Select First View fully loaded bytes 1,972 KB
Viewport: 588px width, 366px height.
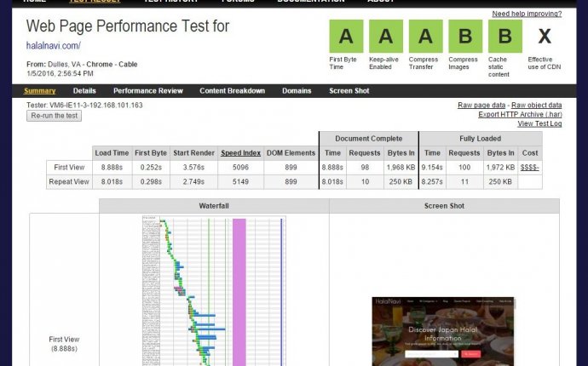point(500,168)
